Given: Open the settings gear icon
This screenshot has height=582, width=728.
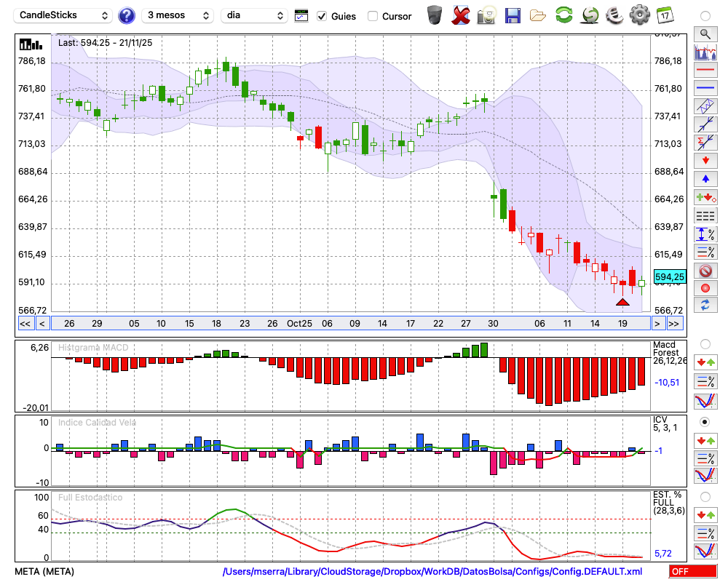Looking at the screenshot, I should pyautogui.click(x=639, y=15).
